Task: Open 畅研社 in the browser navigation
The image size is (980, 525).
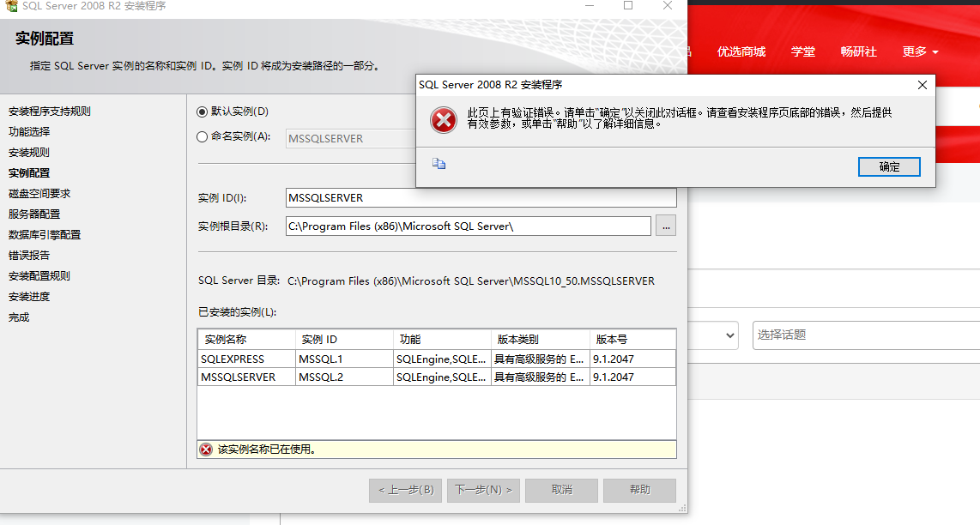Action: coord(859,51)
